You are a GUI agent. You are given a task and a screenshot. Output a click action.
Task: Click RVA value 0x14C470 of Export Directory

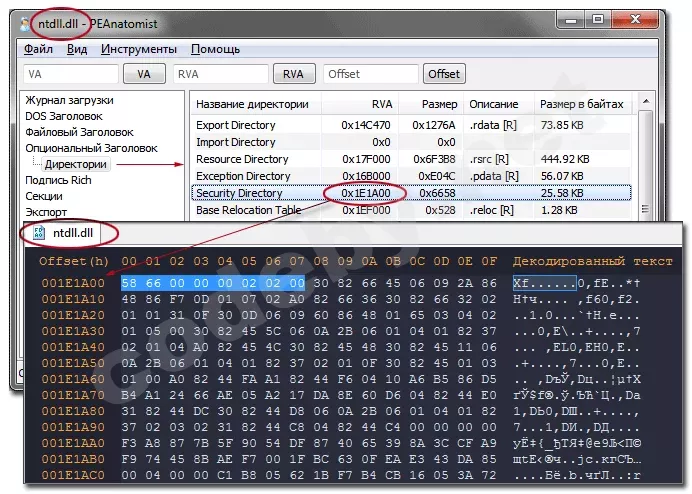[365, 125]
